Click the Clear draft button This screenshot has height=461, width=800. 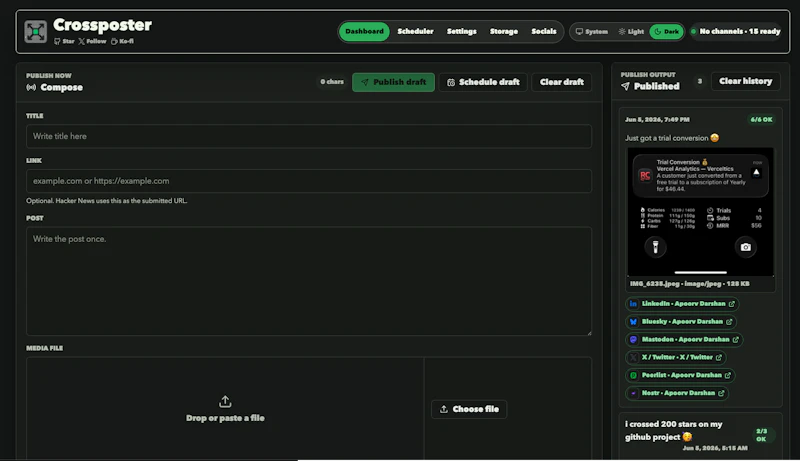562,82
